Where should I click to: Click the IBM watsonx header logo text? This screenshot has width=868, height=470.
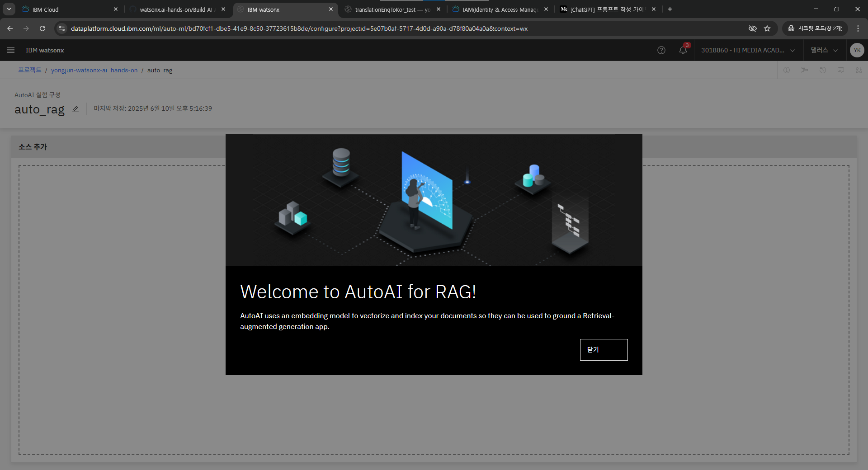click(x=45, y=50)
